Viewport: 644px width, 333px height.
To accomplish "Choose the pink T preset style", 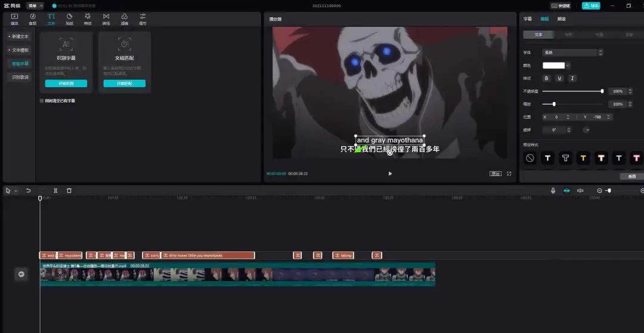I will coord(637,158).
